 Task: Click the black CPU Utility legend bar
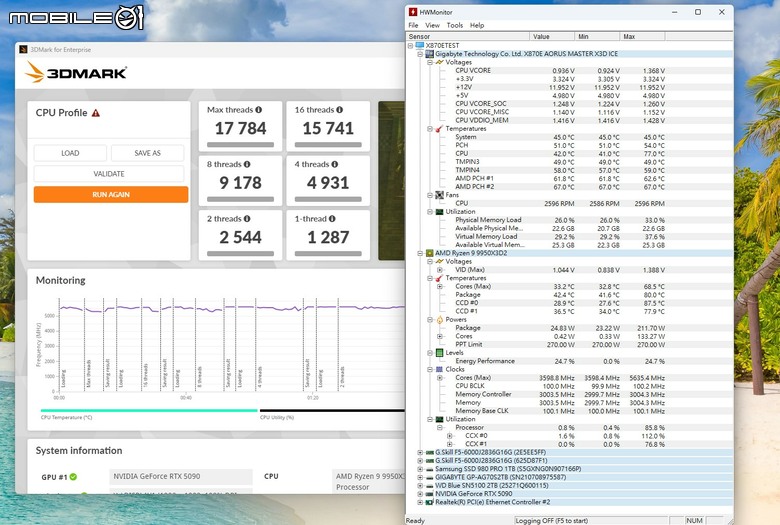click(332, 411)
